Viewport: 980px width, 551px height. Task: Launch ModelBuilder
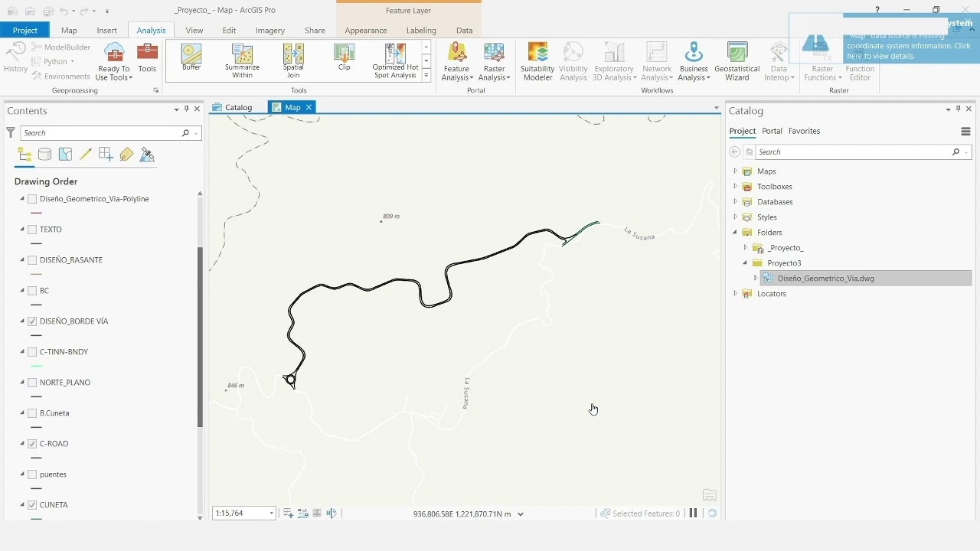tap(61, 47)
